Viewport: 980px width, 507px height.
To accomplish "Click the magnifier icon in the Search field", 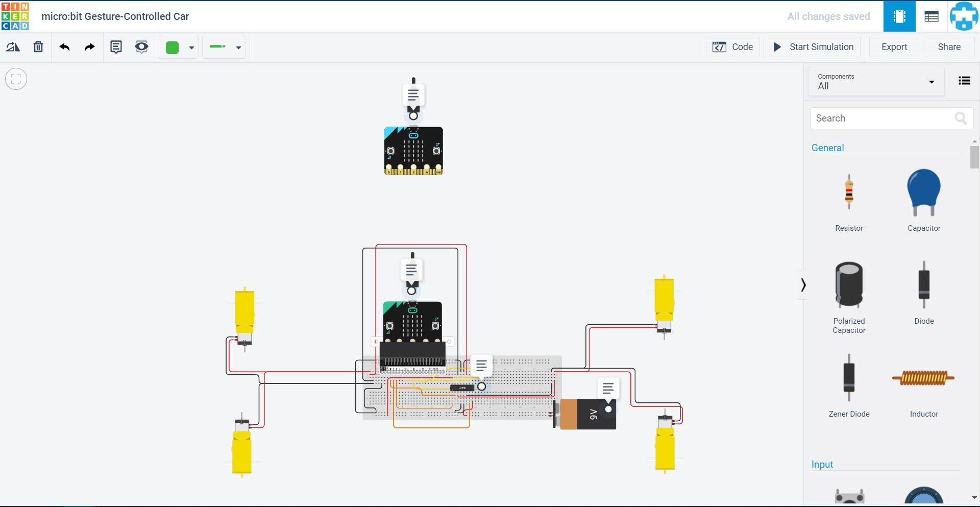I will tap(961, 118).
